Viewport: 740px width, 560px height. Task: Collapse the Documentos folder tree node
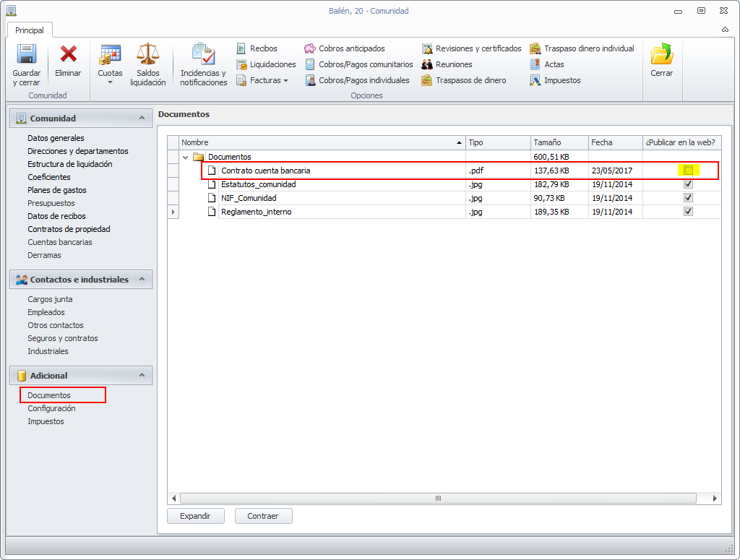pos(186,157)
